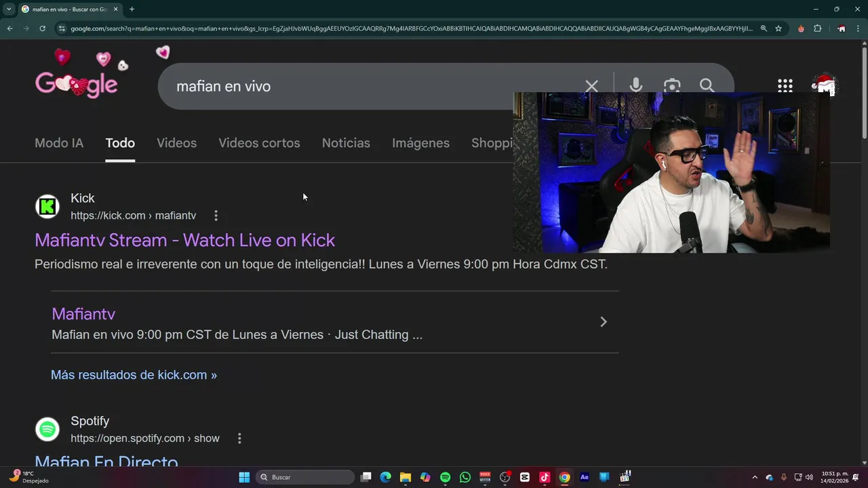This screenshot has height=488, width=868.
Task: Open Chrome's three-dot menu
Action: pyautogui.click(x=857, y=28)
